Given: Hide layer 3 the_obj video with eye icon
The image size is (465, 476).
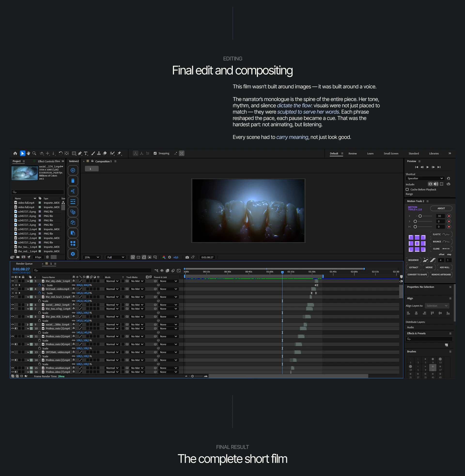Looking at the screenshot, I should coord(12,281).
